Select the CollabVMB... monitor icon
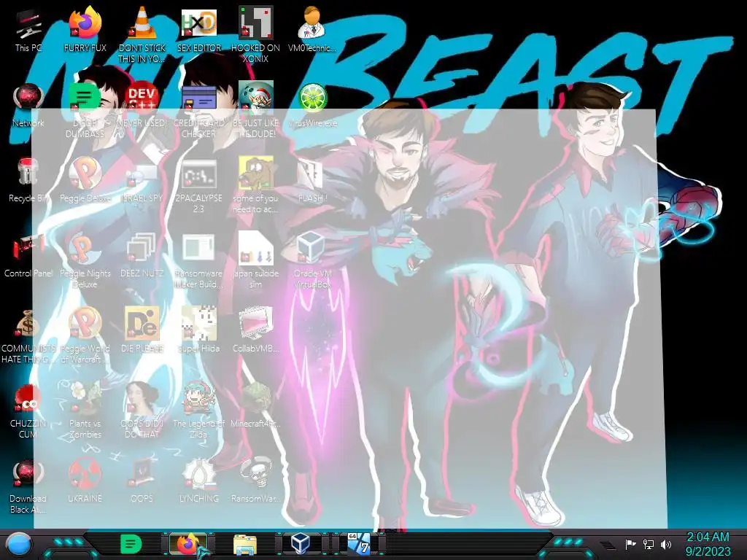The image size is (747, 560). pyautogui.click(x=256, y=330)
